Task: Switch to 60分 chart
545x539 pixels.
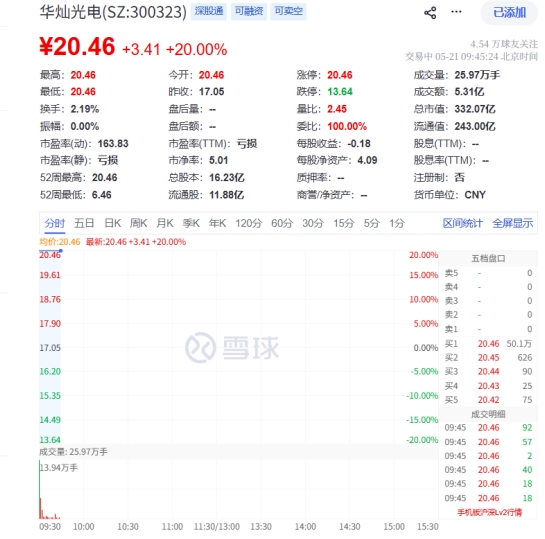Action: point(282,223)
